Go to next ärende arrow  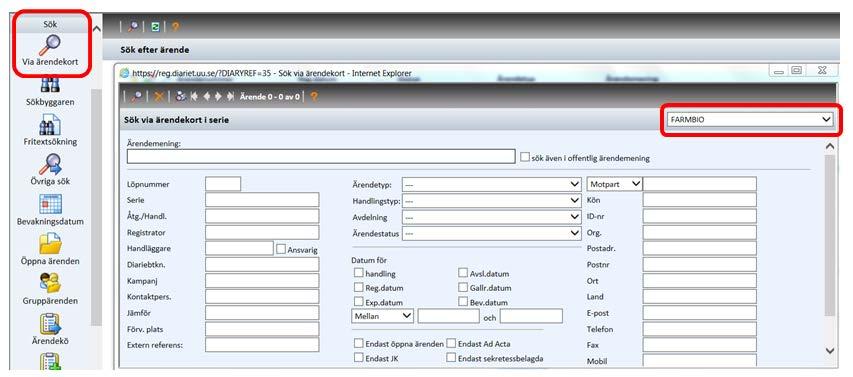tap(218, 96)
